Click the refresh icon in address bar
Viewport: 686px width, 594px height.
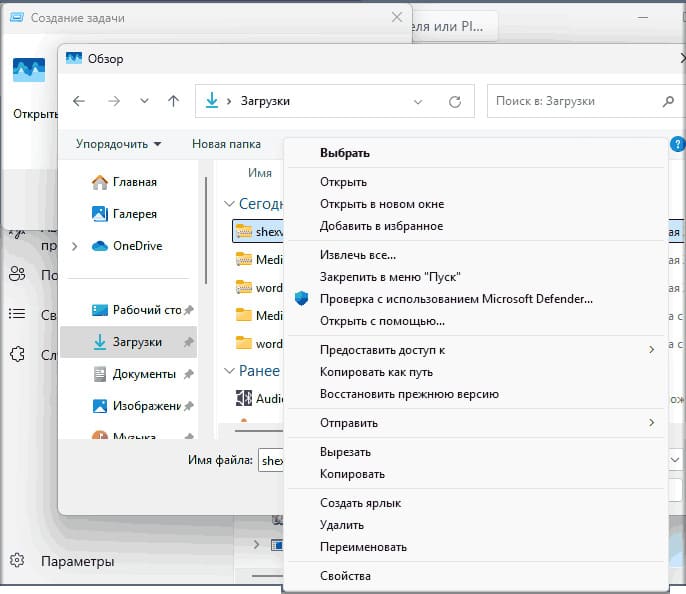[455, 102]
